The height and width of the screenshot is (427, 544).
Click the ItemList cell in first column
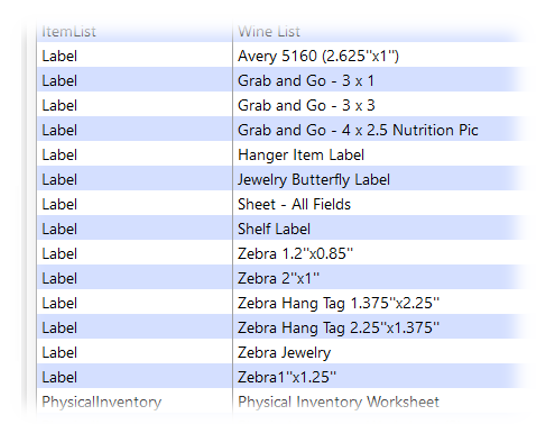69,32
